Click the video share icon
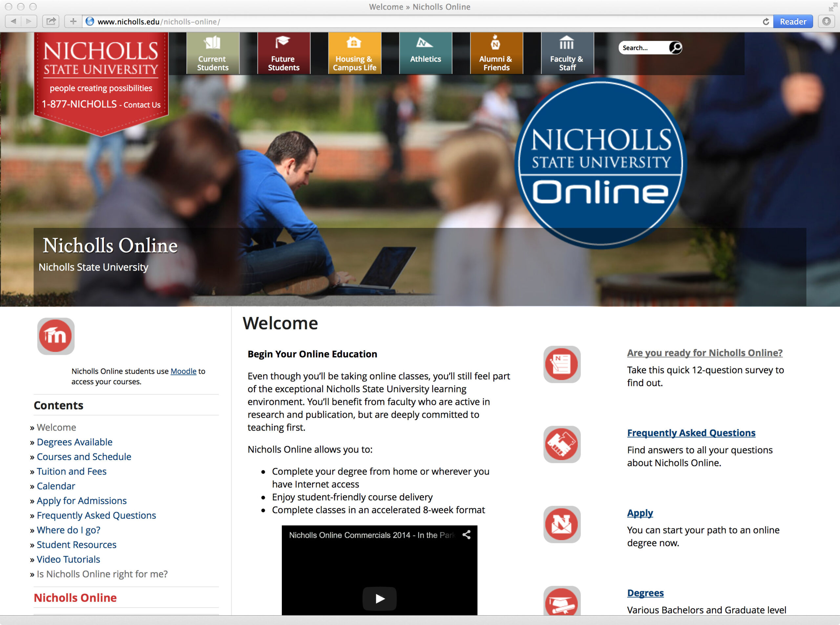 pyautogui.click(x=466, y=534)
